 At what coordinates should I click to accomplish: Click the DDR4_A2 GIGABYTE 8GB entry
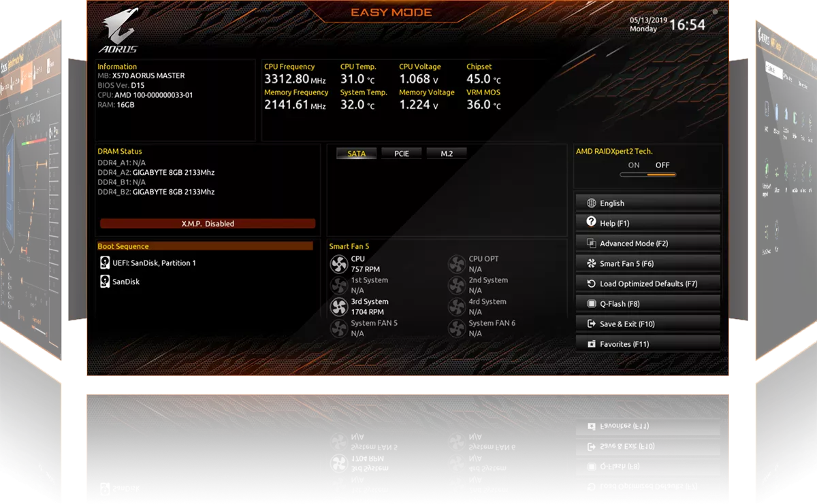156,173
